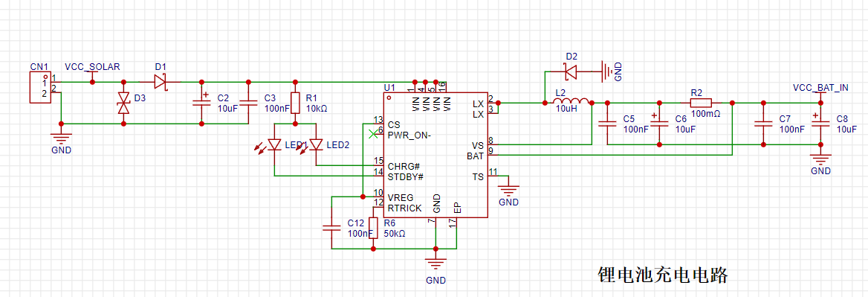
Task: Click the C8 10uF capacitor symbol
Action: point(820,124)
